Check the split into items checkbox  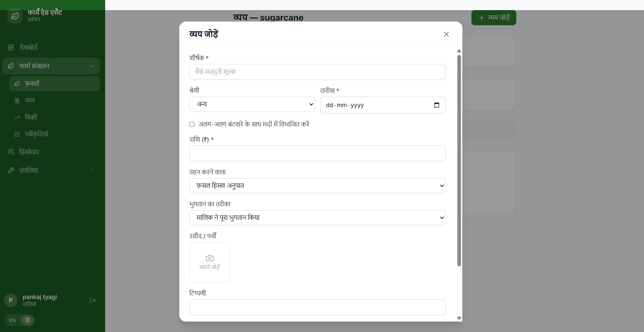pyautogui.click(x=192, y=124)
